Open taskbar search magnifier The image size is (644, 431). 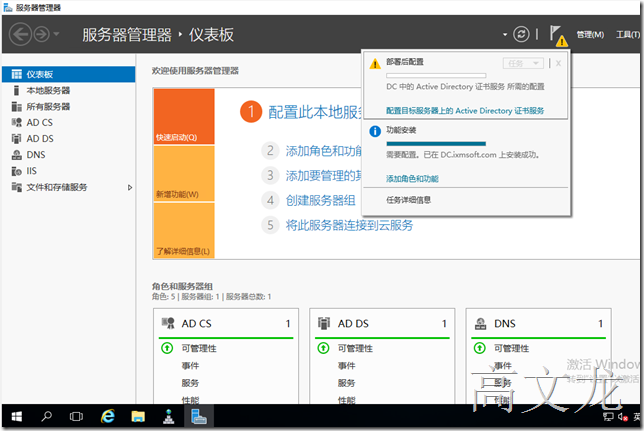pos(46,417)
